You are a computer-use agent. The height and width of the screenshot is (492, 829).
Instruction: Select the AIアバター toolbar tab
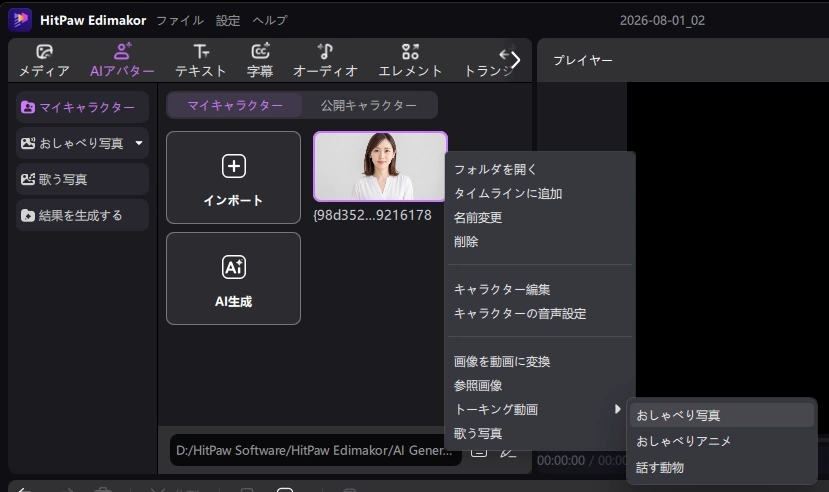[x=122, y=61]
